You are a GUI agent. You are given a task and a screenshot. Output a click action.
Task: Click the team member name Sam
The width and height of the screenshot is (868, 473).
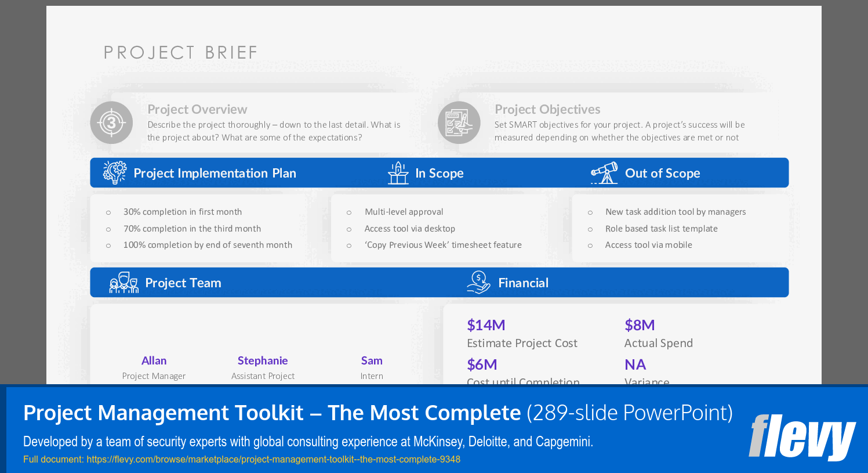tap(372, 360)
